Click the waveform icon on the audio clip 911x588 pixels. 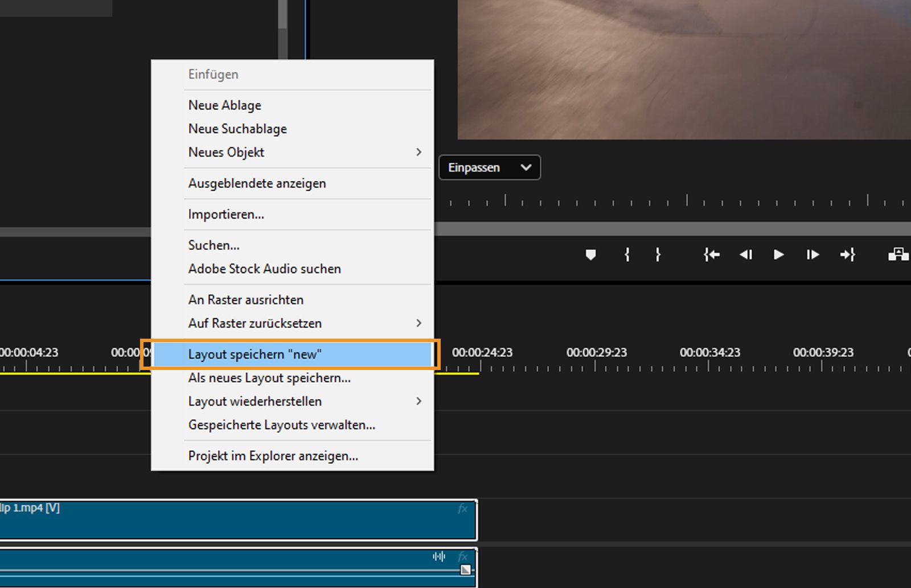438,556
